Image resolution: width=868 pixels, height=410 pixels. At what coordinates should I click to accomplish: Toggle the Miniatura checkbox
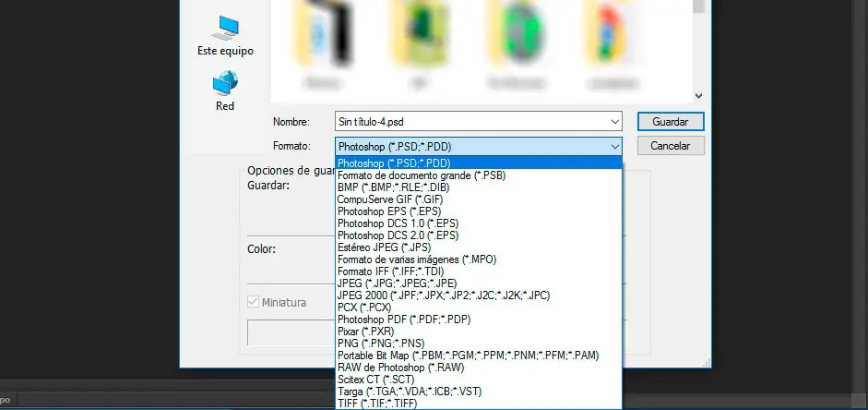(x=253, y=303)
